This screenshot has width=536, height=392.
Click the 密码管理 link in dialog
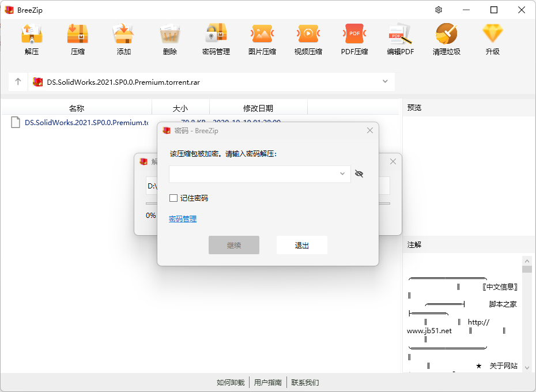183,219
